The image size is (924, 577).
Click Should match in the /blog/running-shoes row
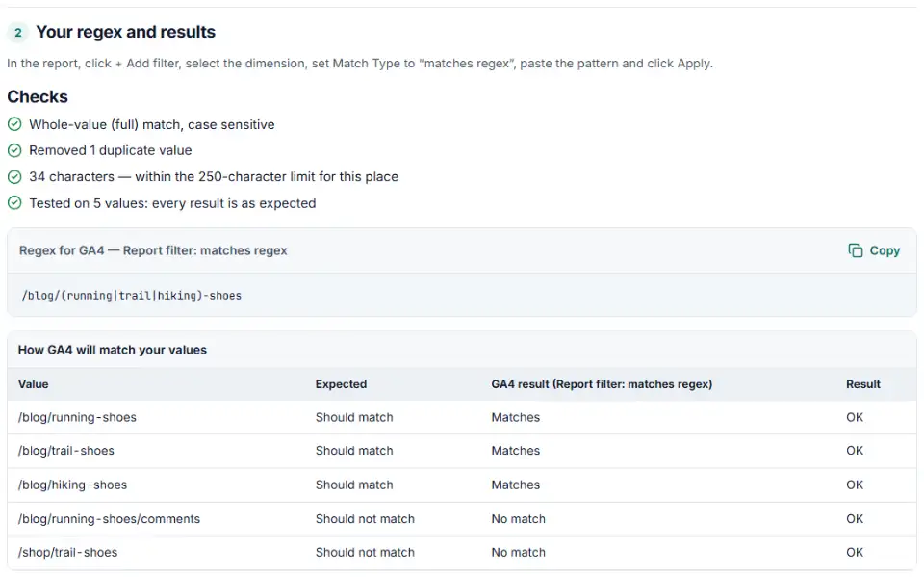point(354,418)
